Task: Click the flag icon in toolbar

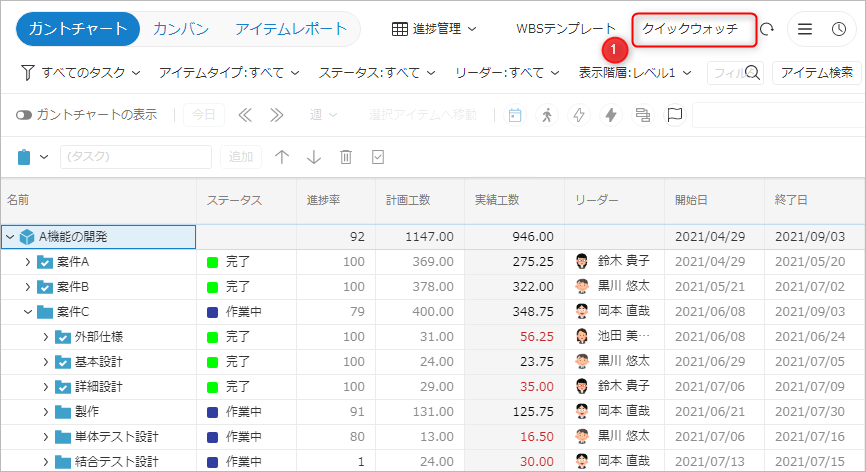Action: tap(675, 115)
